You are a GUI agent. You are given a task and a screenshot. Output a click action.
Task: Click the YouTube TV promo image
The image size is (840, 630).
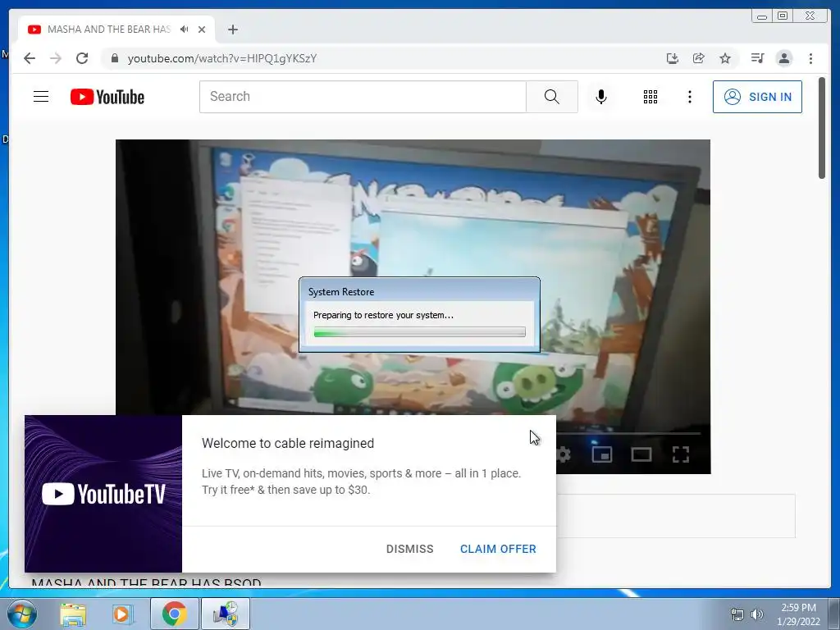tap(103, 493)
